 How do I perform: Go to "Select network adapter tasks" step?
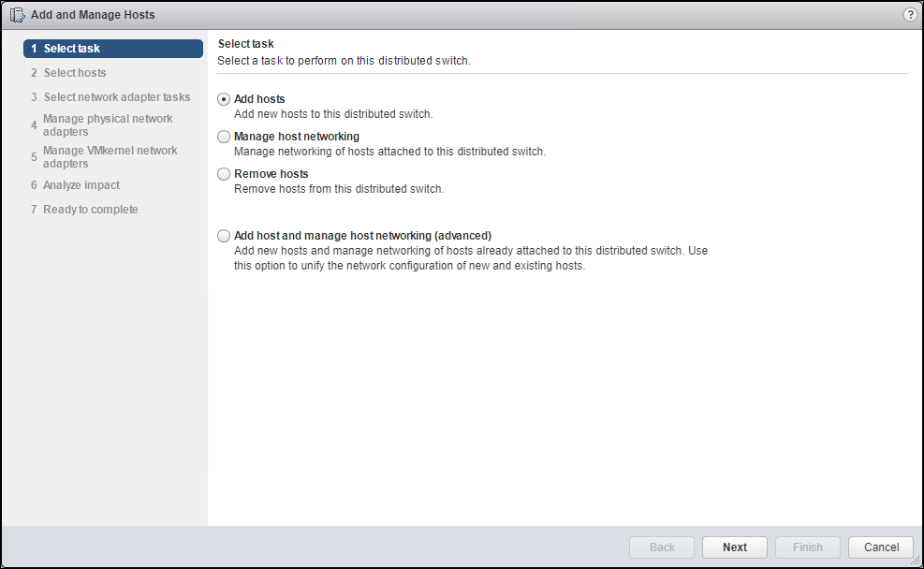pyautogui.click(x=116, y=96)
